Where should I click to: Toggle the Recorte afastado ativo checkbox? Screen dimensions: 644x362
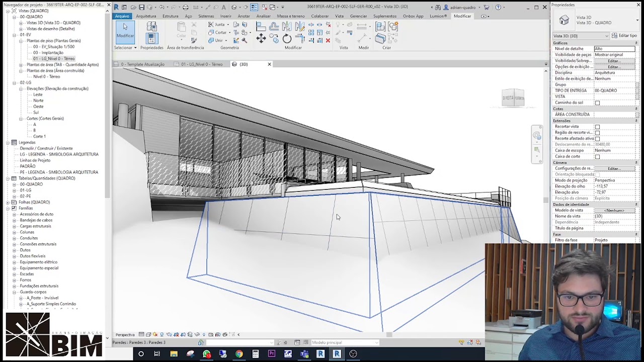tap(597, 139)
